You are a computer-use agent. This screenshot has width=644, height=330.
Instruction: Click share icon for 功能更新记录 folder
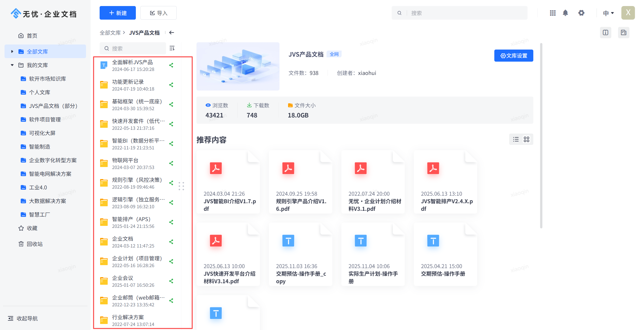171,85
